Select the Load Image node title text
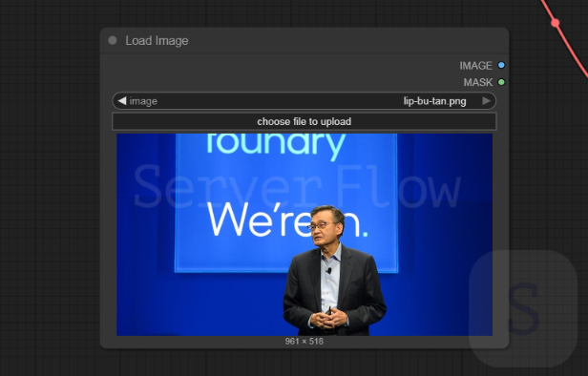588x376 pixels. 157,40
